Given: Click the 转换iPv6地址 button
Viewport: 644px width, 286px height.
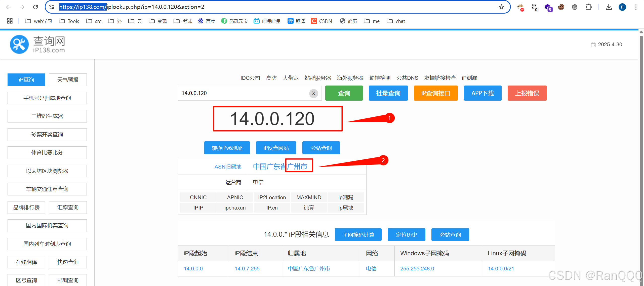Looking at the screenshot, I should click(227, 148).
